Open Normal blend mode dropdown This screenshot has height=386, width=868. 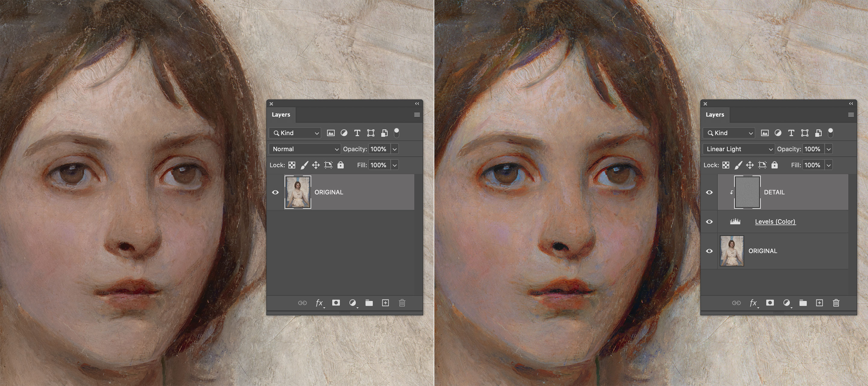click(304, 149)
